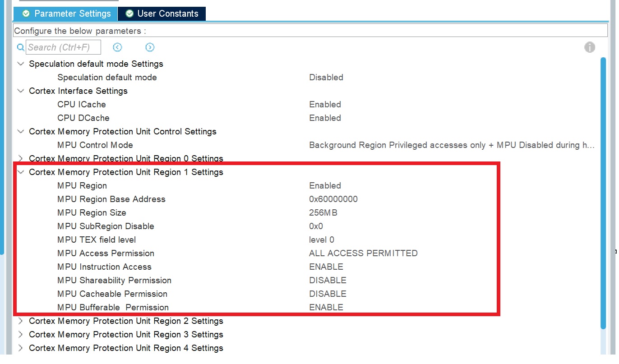
Task: Select the MPU Instruction Access label
Action: (104, 267)
